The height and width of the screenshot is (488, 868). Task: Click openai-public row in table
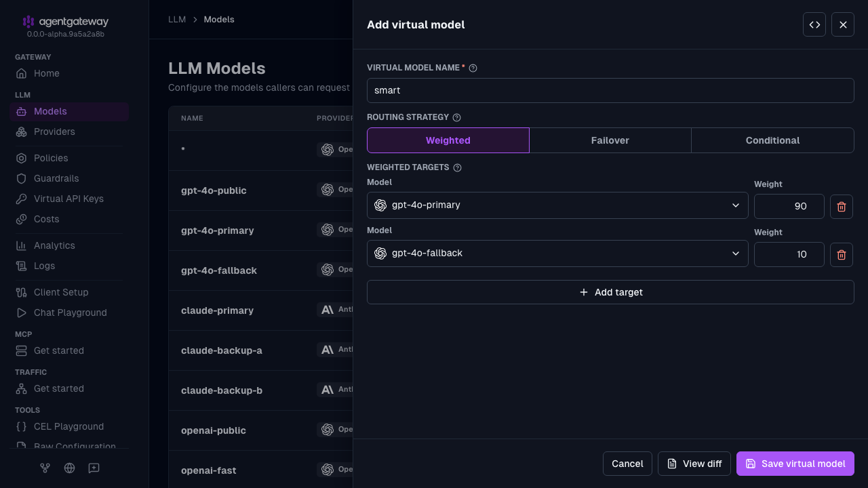coord(261,430)
